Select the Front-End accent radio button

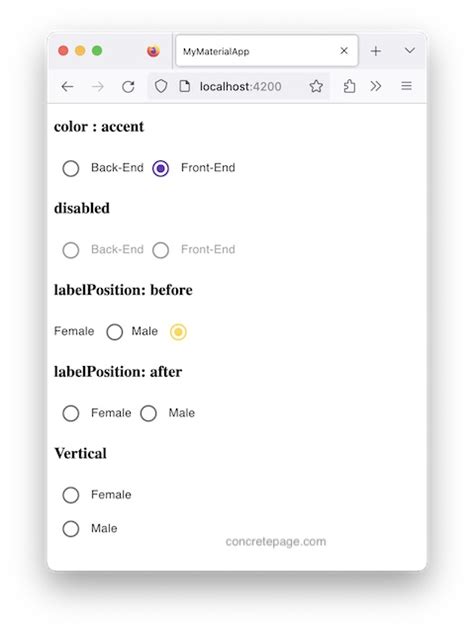161,168
